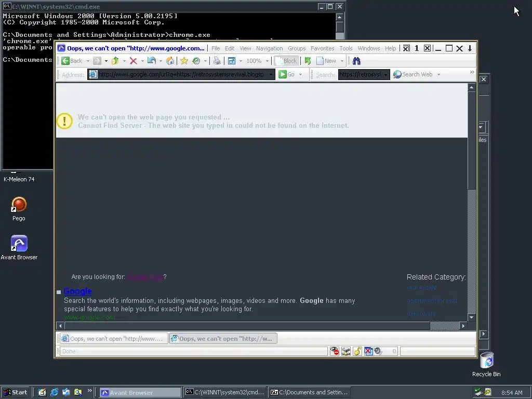Open the Windows menu
Screen dimensions: 532x399
point(369,48)
